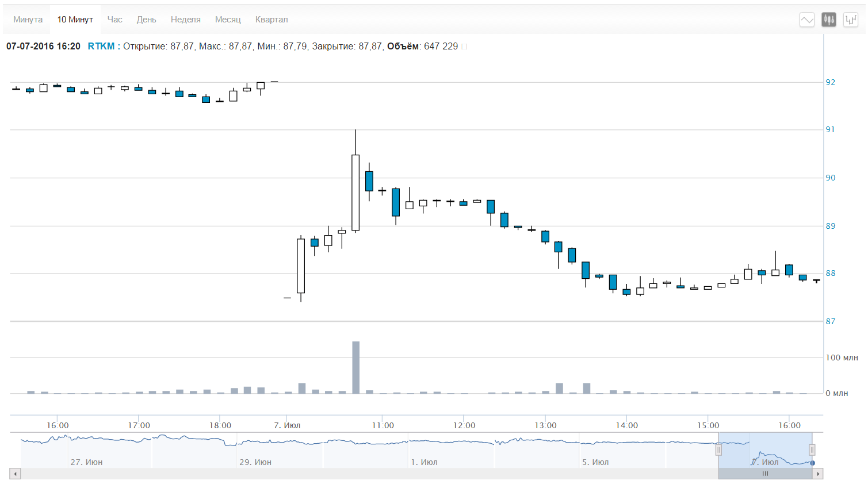The height and width of the screenshot is (488, 868).
Task: Click the 0 млн volume axis label
Action: (x=837, y=393)
